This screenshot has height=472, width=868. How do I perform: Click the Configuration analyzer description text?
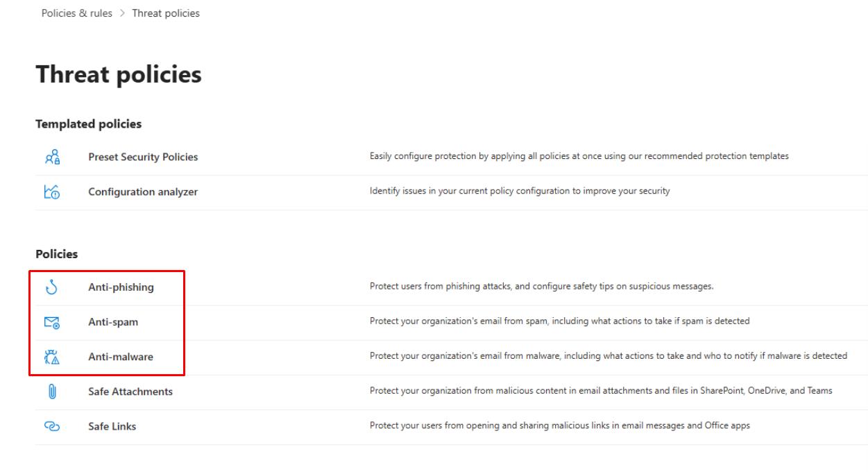(x=520, y=191)
